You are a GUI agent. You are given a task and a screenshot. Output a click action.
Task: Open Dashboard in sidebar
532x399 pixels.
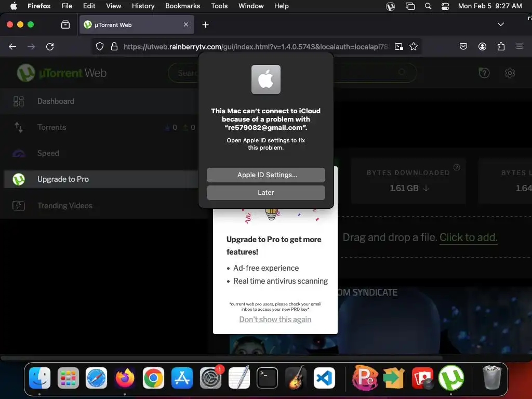point(56,101)
